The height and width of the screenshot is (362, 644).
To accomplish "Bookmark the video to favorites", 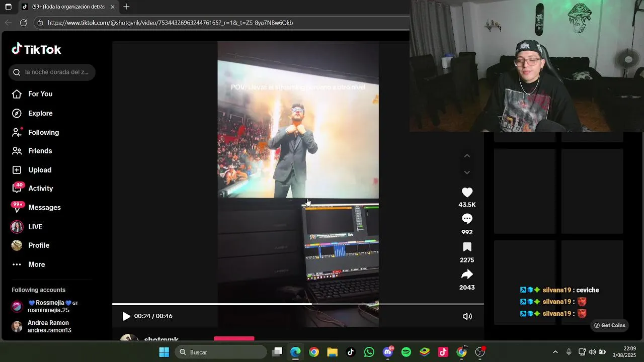I will (x=467, y=247).
